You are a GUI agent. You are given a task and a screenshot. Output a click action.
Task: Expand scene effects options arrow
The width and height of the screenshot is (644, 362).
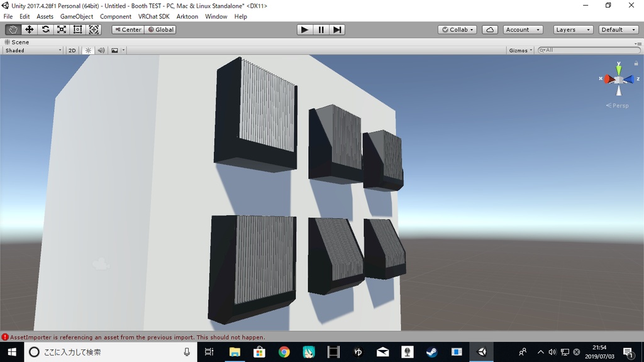pos(123,50)
